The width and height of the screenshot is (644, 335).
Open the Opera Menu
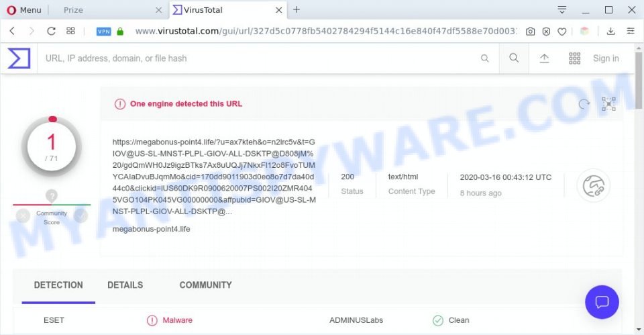[x=24, y=10]
